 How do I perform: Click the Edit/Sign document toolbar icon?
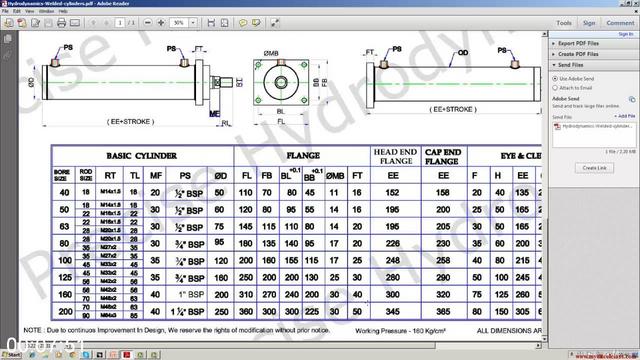[35, 23]
